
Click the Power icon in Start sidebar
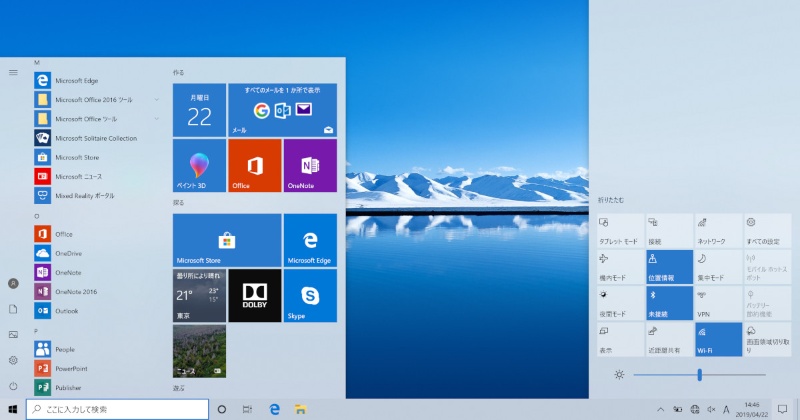13,386
